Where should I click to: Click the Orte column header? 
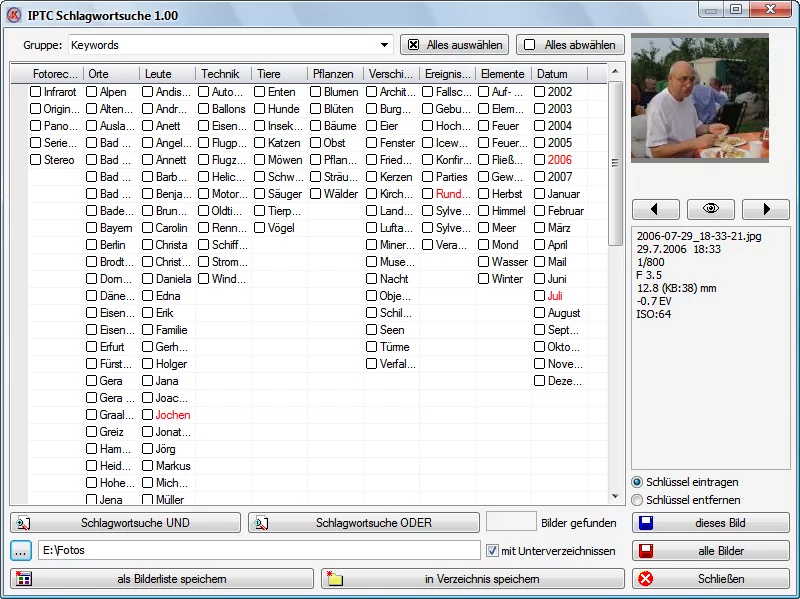110,74
